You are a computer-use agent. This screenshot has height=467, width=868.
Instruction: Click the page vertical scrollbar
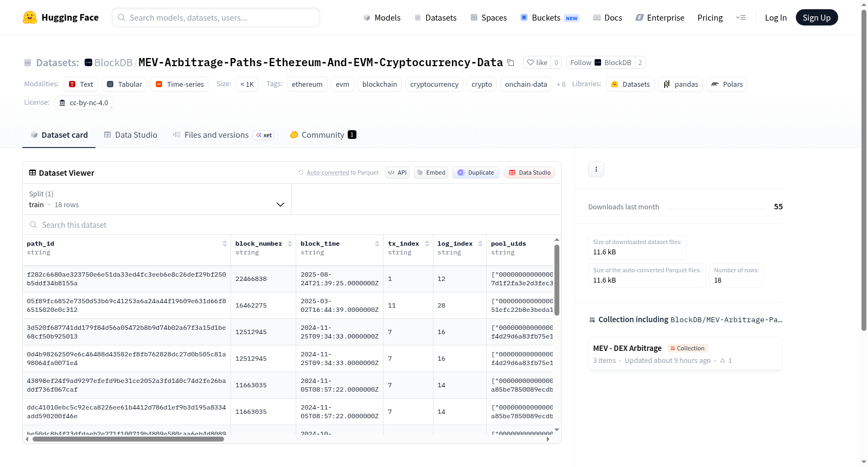click(x=864, y=170)
